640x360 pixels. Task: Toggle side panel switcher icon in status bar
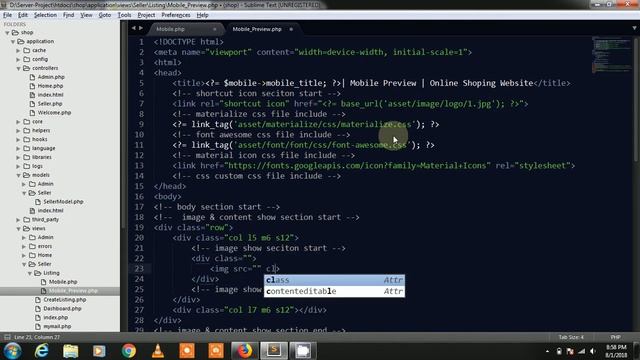[x=7, y=337]
